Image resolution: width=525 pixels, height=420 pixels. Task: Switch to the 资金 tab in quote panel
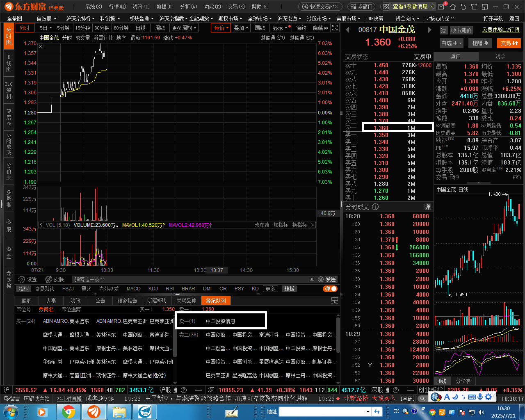[500, 57]
